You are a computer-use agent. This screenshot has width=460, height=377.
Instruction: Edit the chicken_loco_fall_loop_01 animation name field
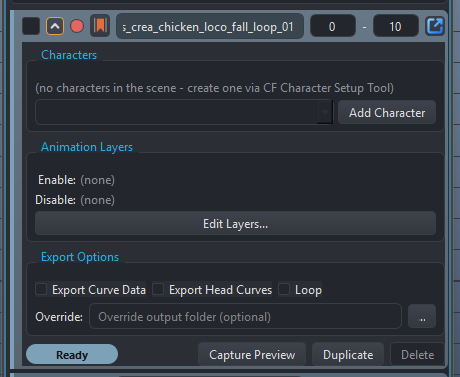point(210,27)
